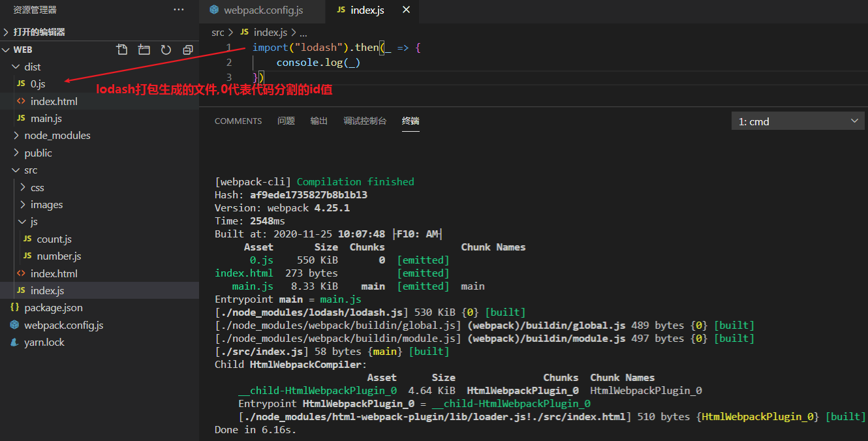Refresh the Explorer view
This screenshot has height=441, width=868.
[x=166, y=49]
